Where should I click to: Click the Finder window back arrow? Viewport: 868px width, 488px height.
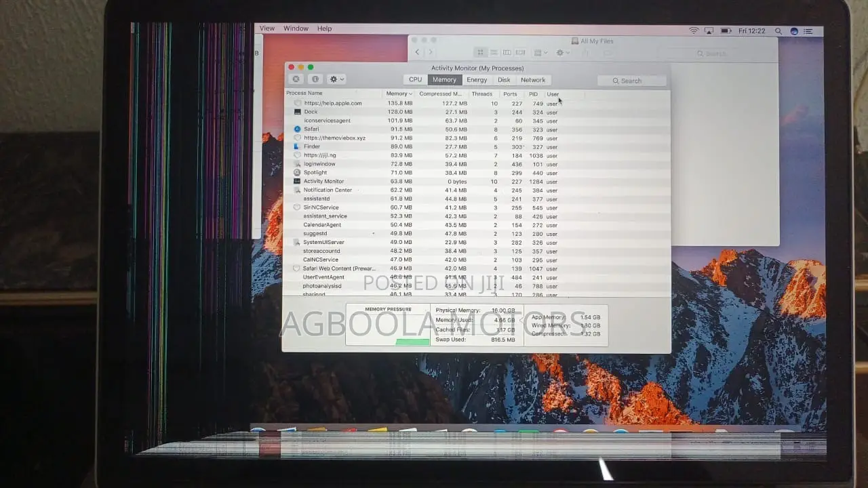pyautogui.click(x=417, y=52)
